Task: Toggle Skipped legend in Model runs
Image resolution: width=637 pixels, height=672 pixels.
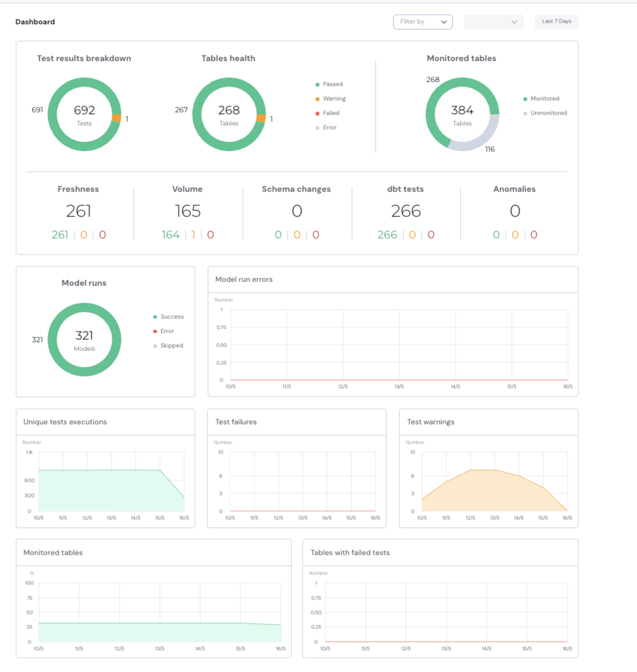Action: tap(171, 346)
